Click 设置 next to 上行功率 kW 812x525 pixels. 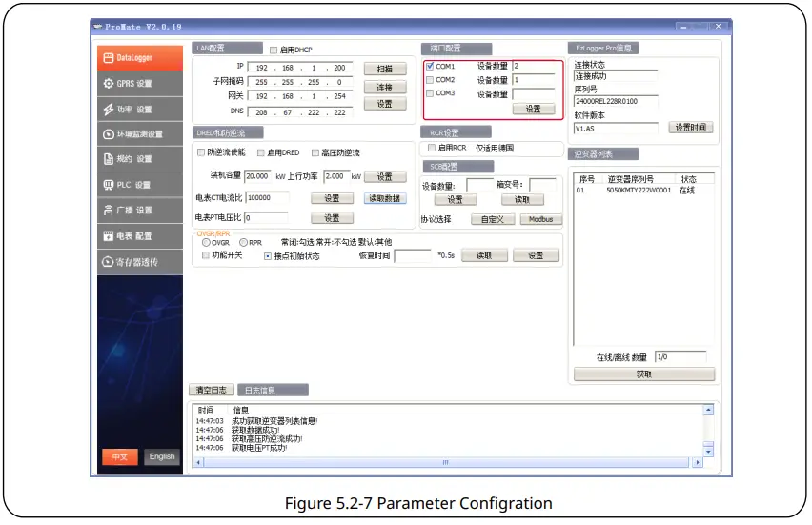[385, 177]
